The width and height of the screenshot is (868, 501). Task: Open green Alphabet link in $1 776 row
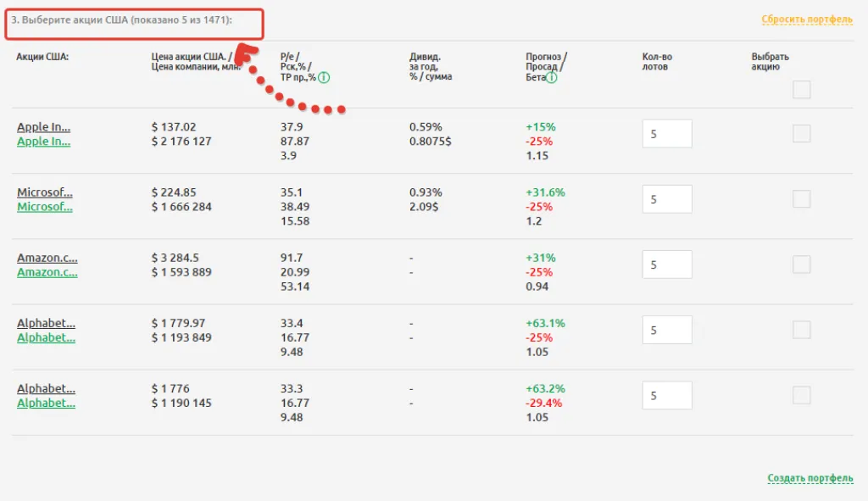[x=47, y=403]
